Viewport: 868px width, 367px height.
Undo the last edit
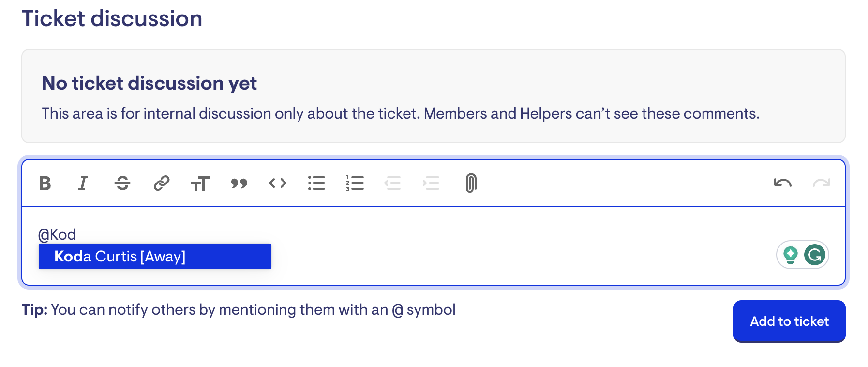click(782, 183)
